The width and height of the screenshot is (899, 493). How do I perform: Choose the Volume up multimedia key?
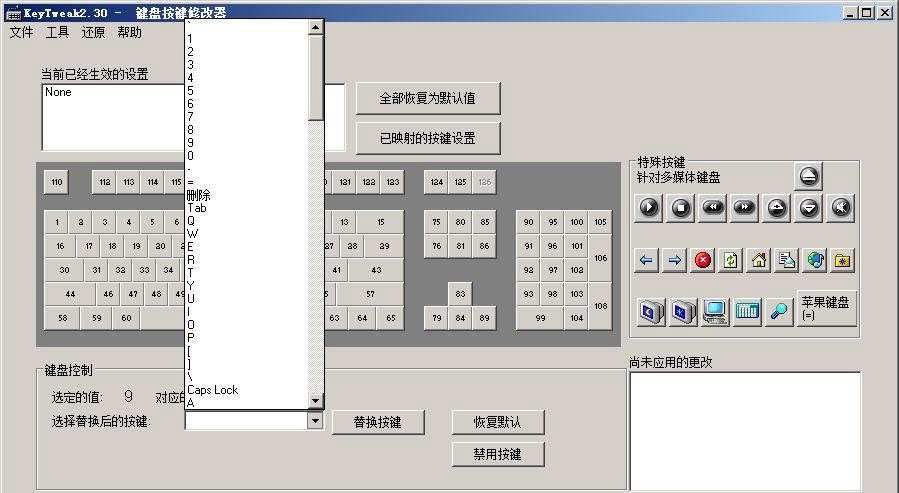point(776,208)
